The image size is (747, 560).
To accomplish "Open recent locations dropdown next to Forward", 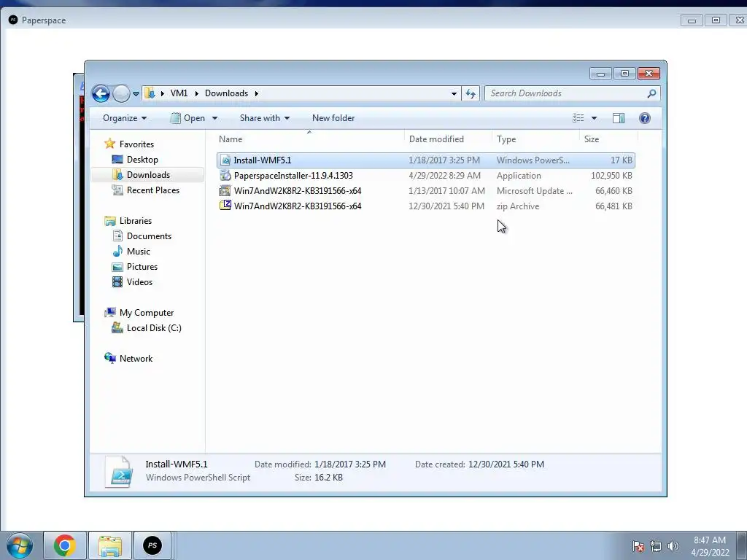I will click(136, 94).
